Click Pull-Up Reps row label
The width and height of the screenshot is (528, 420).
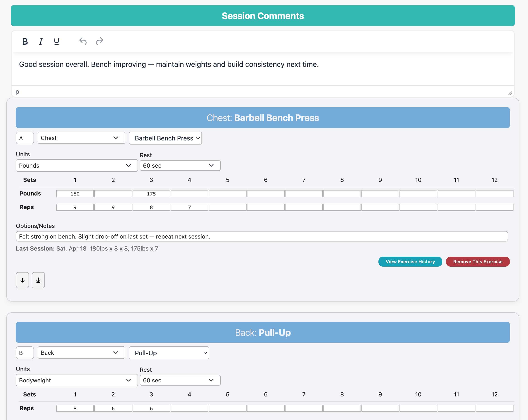coord(27,408)
